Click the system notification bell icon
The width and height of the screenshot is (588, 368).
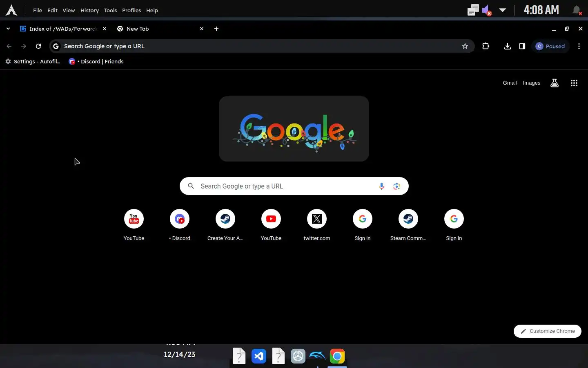point(577,10)
